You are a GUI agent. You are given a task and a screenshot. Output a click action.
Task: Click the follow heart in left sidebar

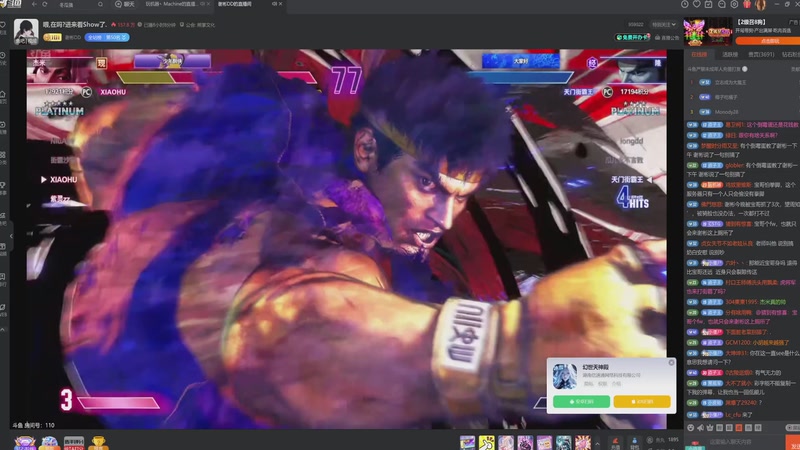click(3, 24)
